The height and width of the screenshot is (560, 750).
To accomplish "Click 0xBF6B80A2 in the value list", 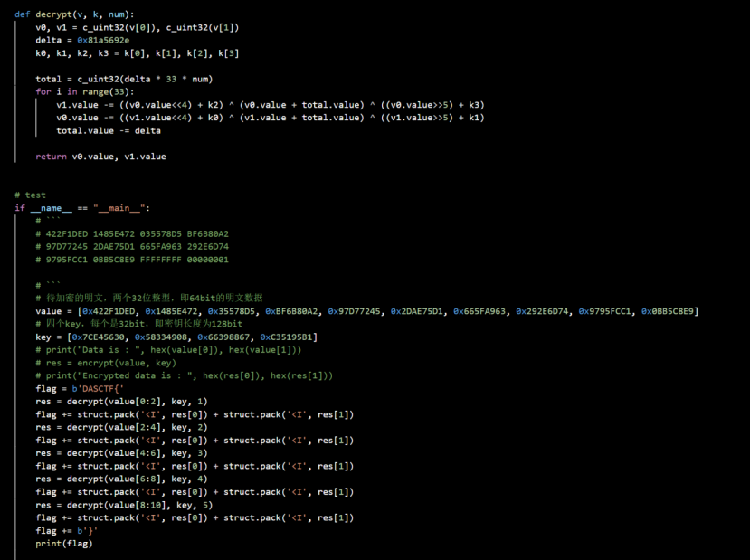I will pyautogui.click(x=291, y=311).
